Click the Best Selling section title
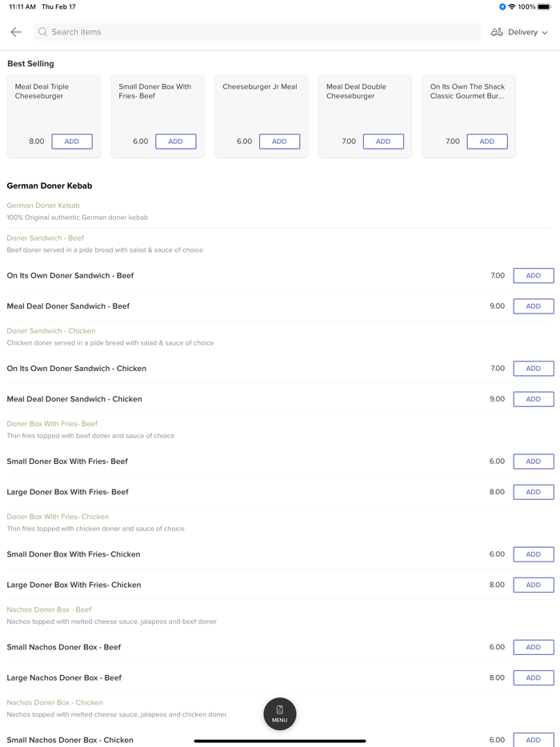Screen dimensions: 560x747 30,64
